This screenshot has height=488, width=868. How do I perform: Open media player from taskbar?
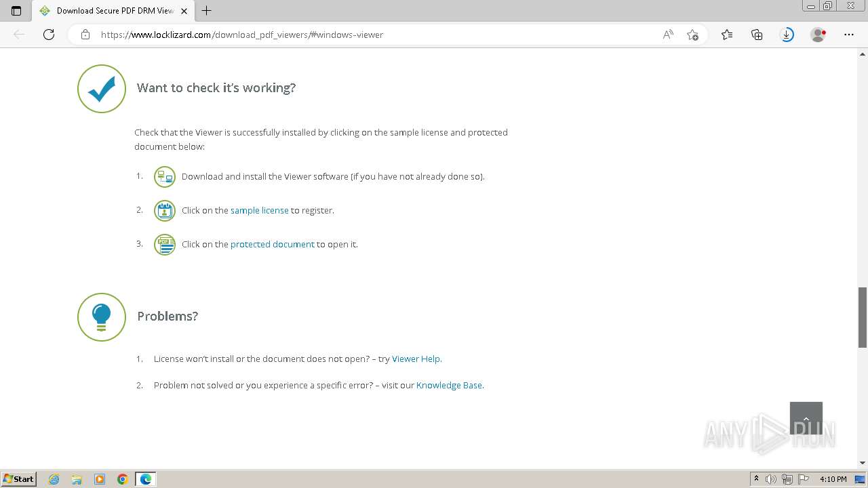[100, 479]
